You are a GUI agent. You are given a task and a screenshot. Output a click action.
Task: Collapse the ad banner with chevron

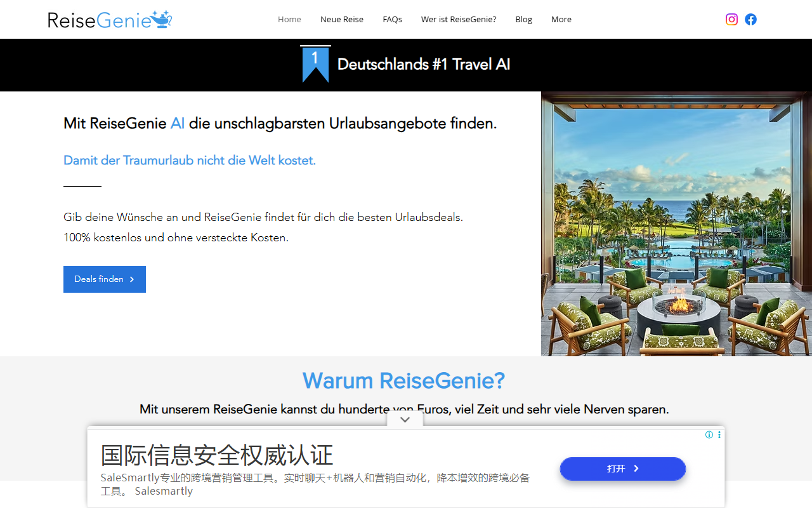(x=405, y=420)
